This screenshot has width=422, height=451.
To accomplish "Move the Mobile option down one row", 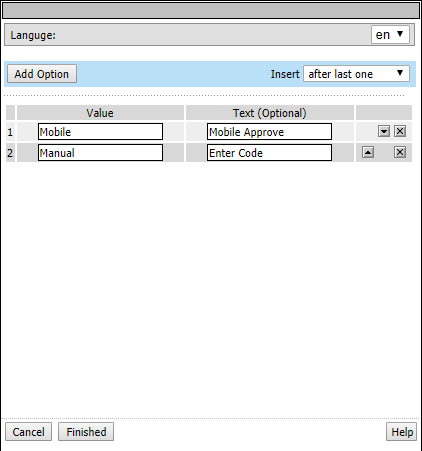I will [x=384, y=131].
